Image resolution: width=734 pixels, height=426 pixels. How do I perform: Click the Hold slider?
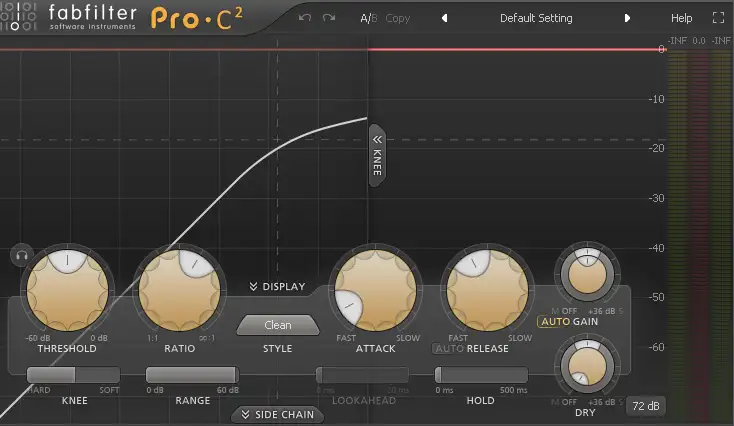pos(481,375)
